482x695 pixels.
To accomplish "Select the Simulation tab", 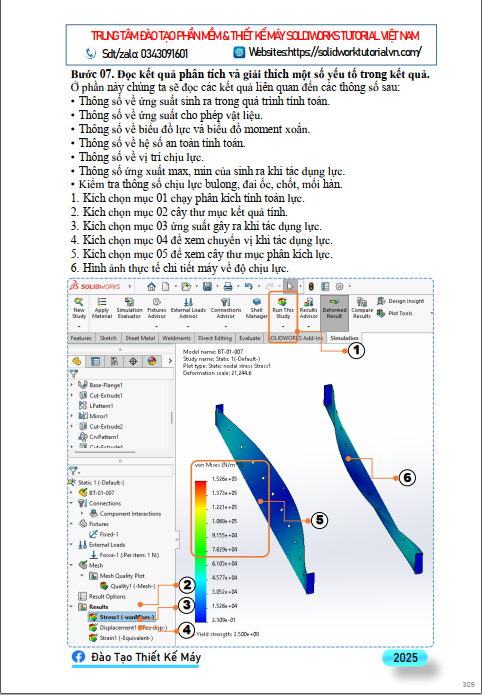I will point(344,338).
